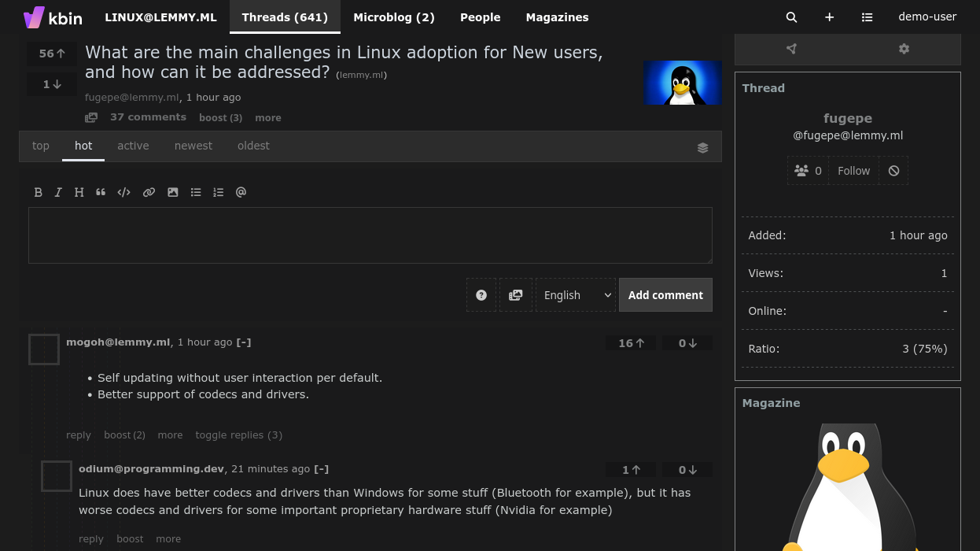The image size is (980, 551).
Task: Reply to mogoh's comment
Action: click(x=79, y=435)
